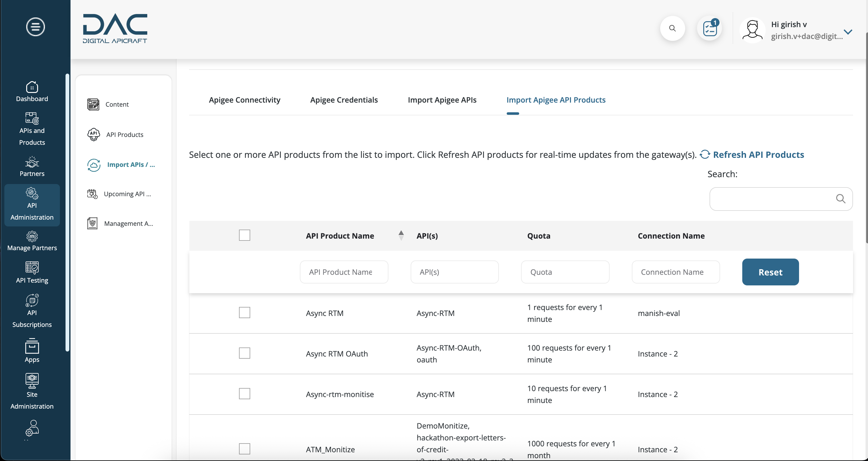The width and height of the screenshot is (868, 461).
Task: Toggle the select-all checkbox in table header
Action: 244,235
